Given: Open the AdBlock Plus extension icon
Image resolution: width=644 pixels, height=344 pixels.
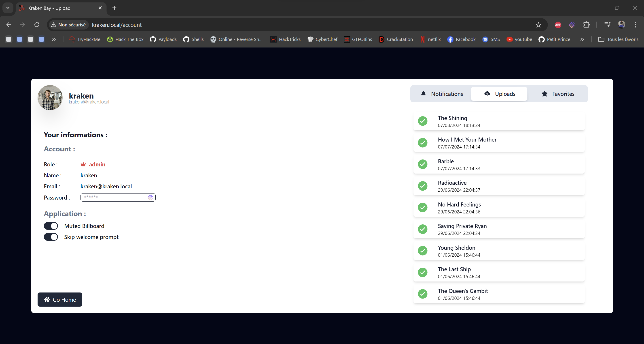Looking at the screenshot, I should [x=558, y=25].
